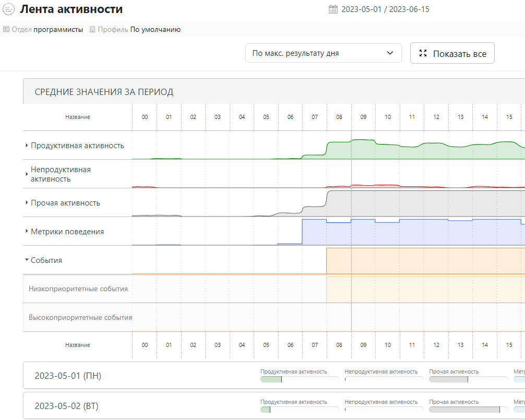The image size is (525, 420).
Task: Open the calendar date range picker icon
Action: tap(333, 9)
